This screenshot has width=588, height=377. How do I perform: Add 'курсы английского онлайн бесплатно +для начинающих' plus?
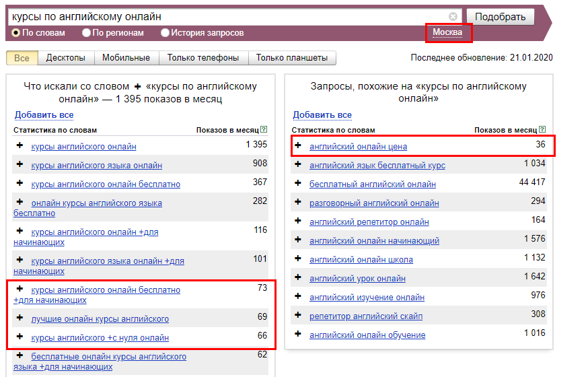(x=20, y=288)
